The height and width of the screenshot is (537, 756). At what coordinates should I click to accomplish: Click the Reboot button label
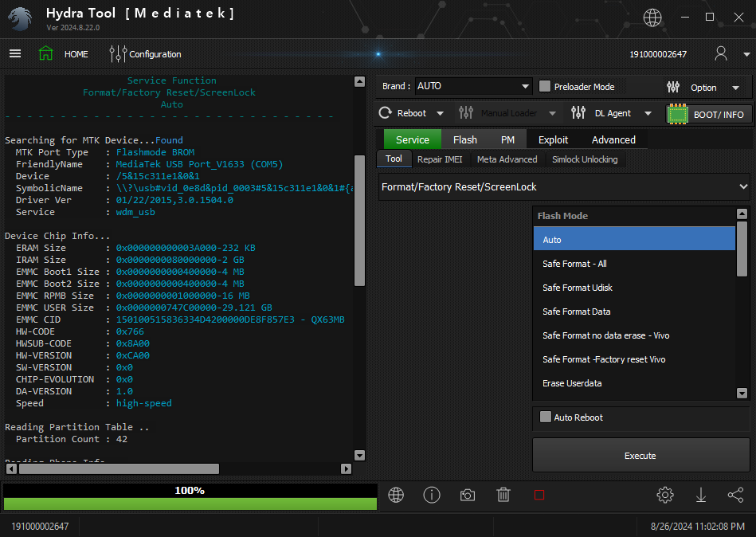click(411, 113)
